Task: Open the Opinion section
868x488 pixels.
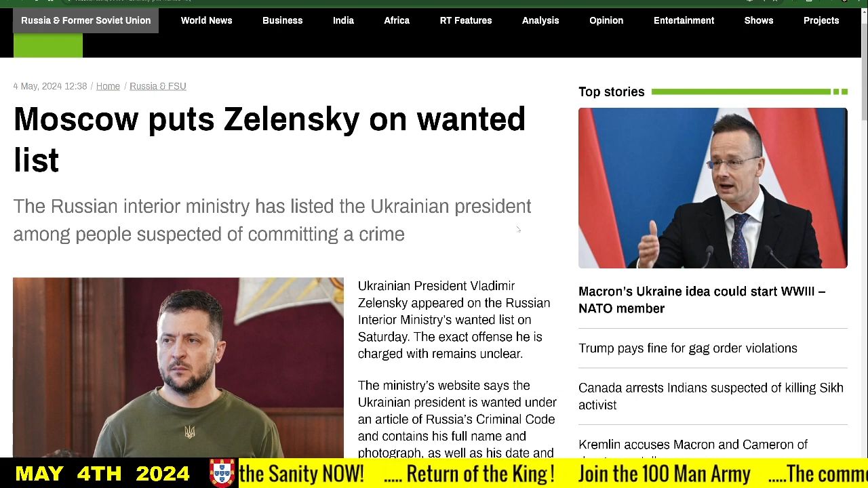Action: (x=606, y=20)
